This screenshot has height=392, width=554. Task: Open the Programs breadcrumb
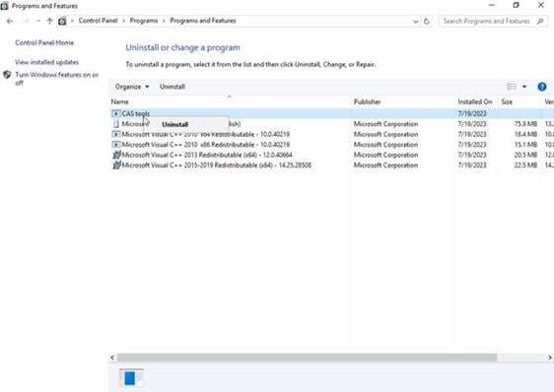144,21
